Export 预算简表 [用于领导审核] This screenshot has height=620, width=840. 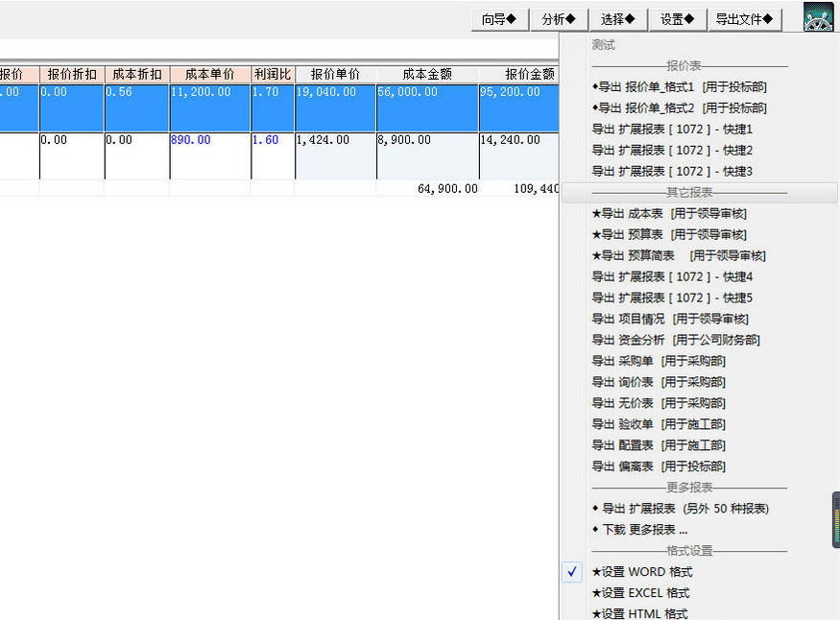679,256
